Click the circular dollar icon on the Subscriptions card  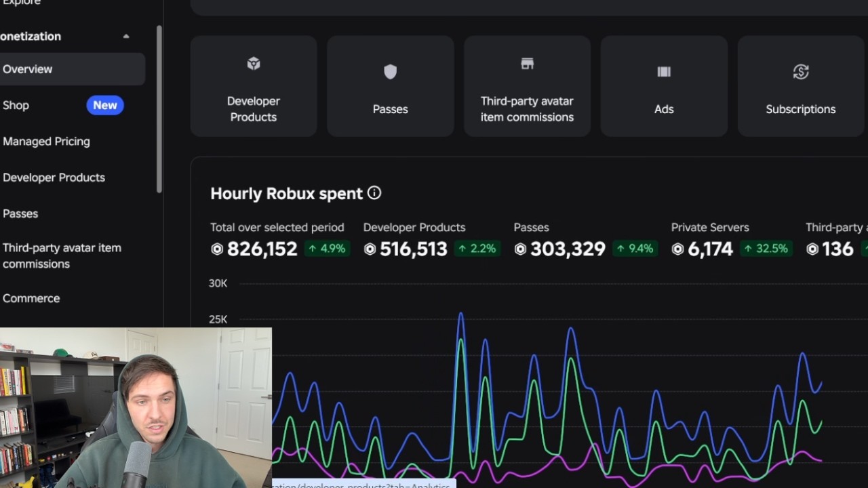tap(801, 72)
